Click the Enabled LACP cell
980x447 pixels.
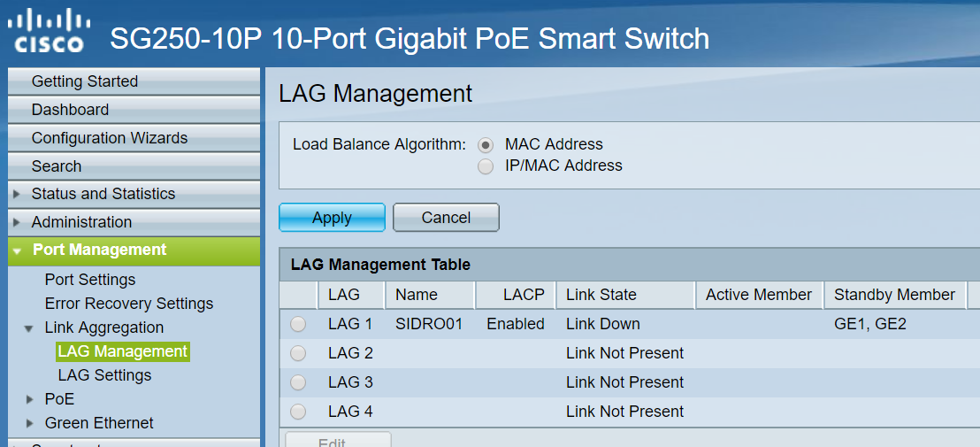pos(516,324)
